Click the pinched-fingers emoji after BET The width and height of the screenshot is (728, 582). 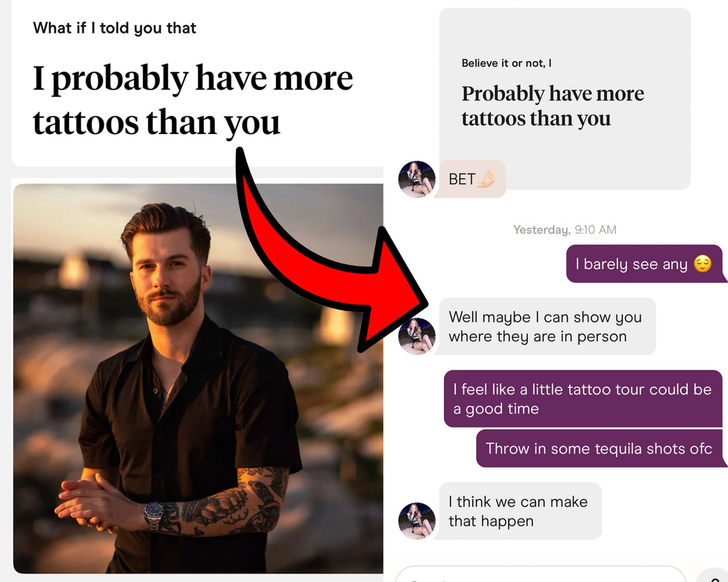(486, 179)
